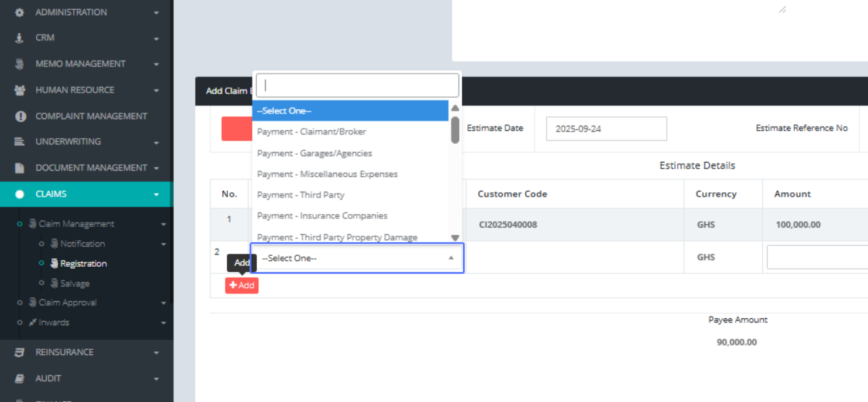Screen dimensions: 868x402
Task: Click the dropdown list scrollbar down arrow
Action: [455, 237]
